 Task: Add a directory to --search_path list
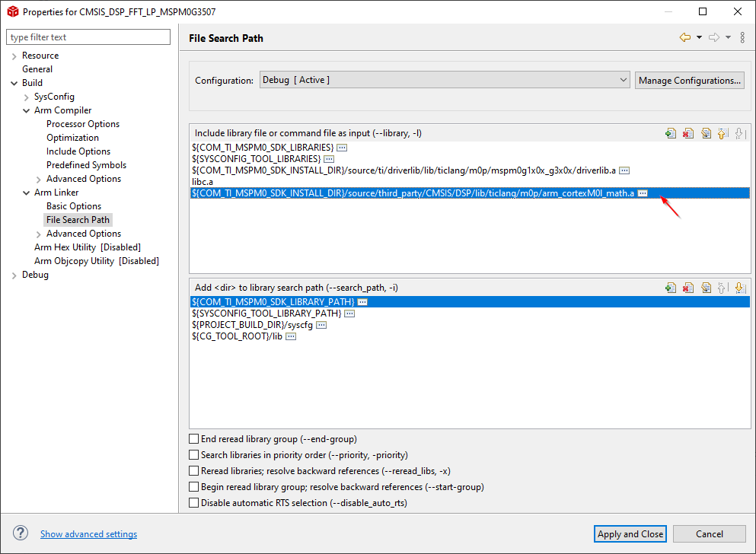click(x=671, y=288)
